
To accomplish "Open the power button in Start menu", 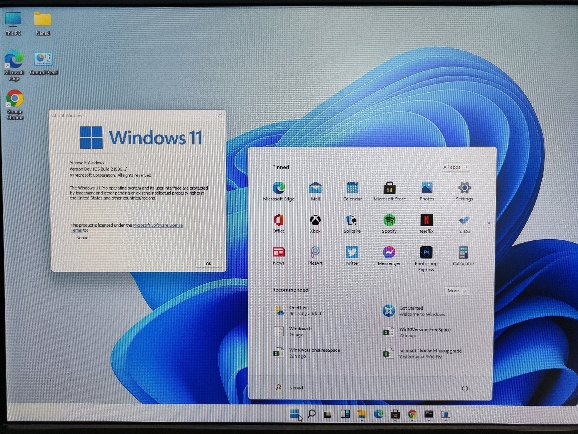I will tap(465, 388).
